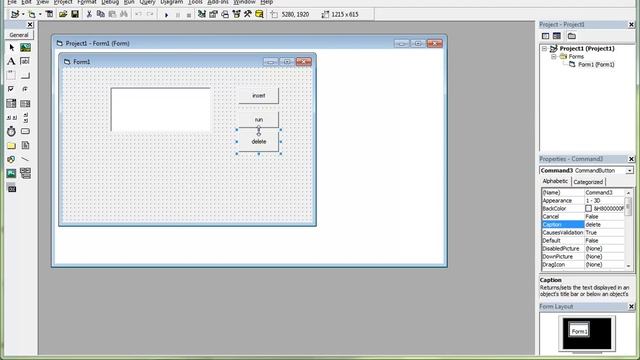Viewport: 640px width, 360px height.
Task: Switch to the Alphabetic properties tab
Action: 555,181
